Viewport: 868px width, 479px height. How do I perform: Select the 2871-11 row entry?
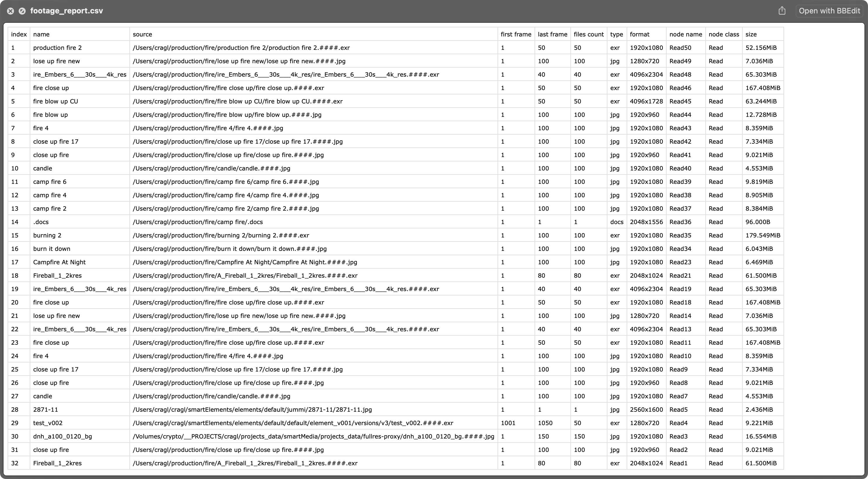point(45,409)
